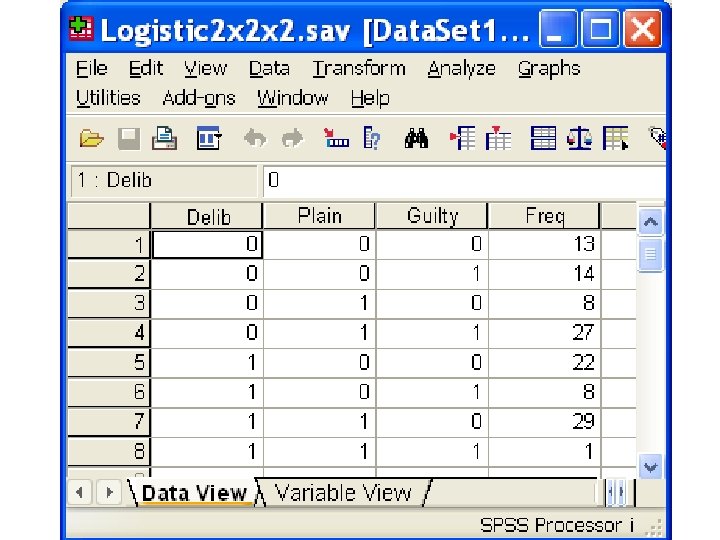The image size is (720, 540).
Task: Select row header 1
Action: (109, 244)
